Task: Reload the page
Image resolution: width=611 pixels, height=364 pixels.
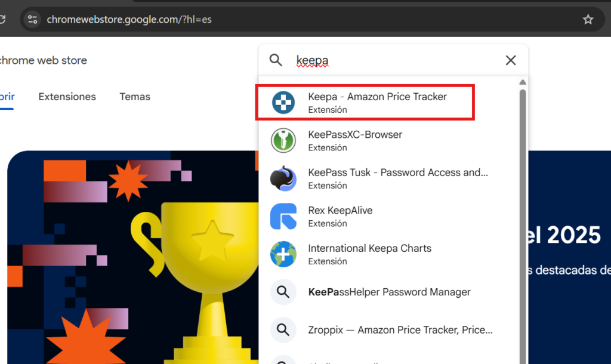Action: (x=2, y=19)
